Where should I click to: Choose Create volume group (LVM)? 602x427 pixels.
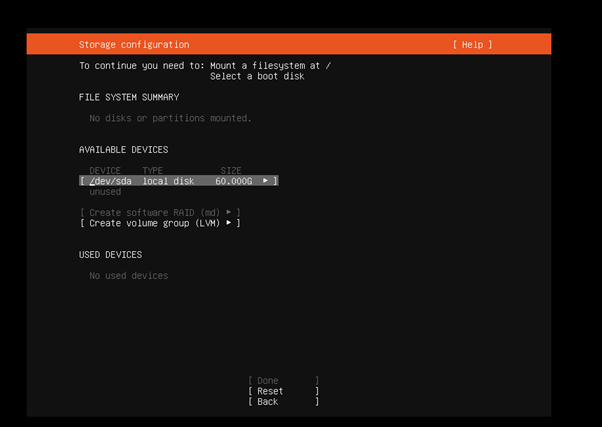tap(155, 223)
